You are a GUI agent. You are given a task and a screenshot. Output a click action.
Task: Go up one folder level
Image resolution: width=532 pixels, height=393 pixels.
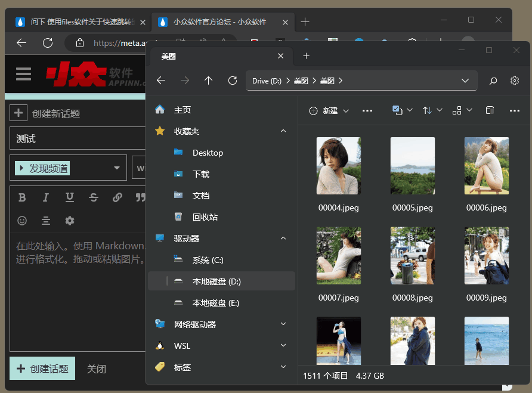tap(208, 81)
